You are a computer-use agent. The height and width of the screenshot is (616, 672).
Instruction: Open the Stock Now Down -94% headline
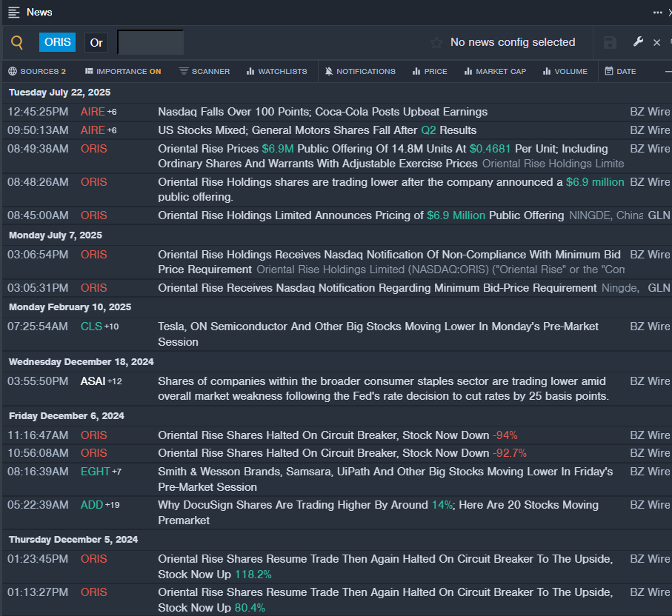(x=338, y=435)
